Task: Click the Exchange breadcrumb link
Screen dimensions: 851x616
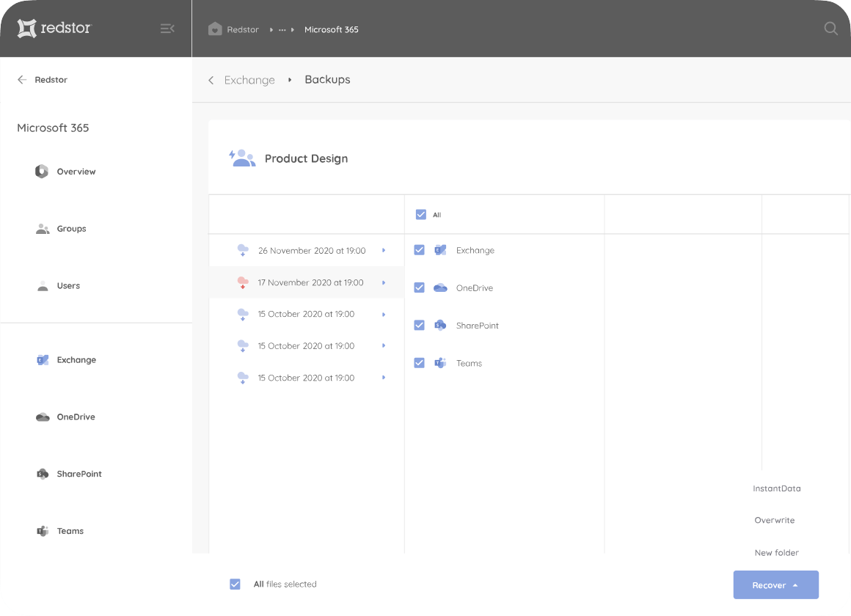Action: 249,80
